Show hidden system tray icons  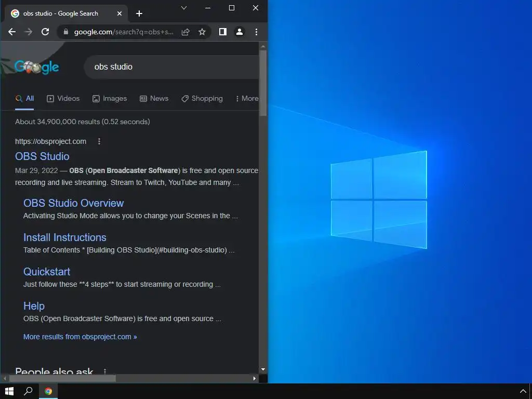tap(523, 391)
